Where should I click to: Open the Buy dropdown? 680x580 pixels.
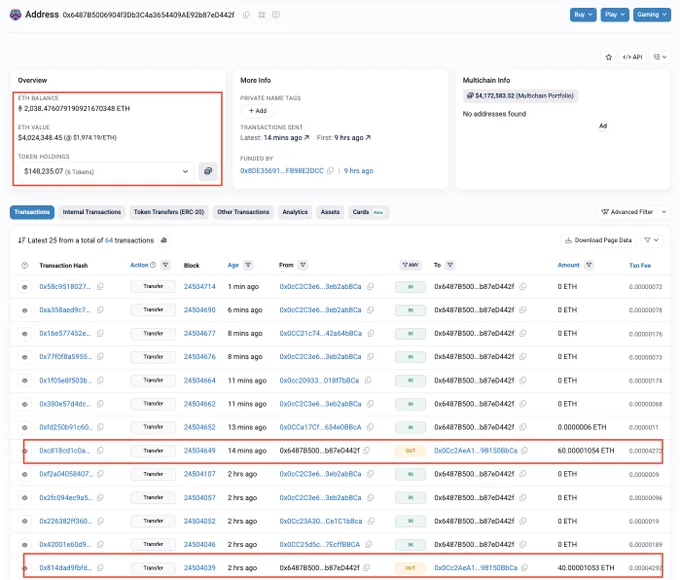[583, 15]
